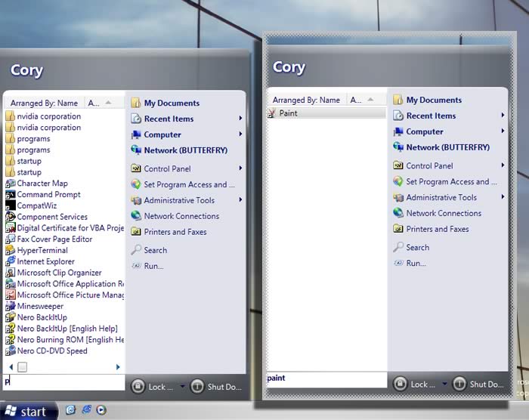The height and width of the screenshot is (420, 529).
Task: Open Microsoft Office Picture Manager icon
Action: [x=11, y=295]
